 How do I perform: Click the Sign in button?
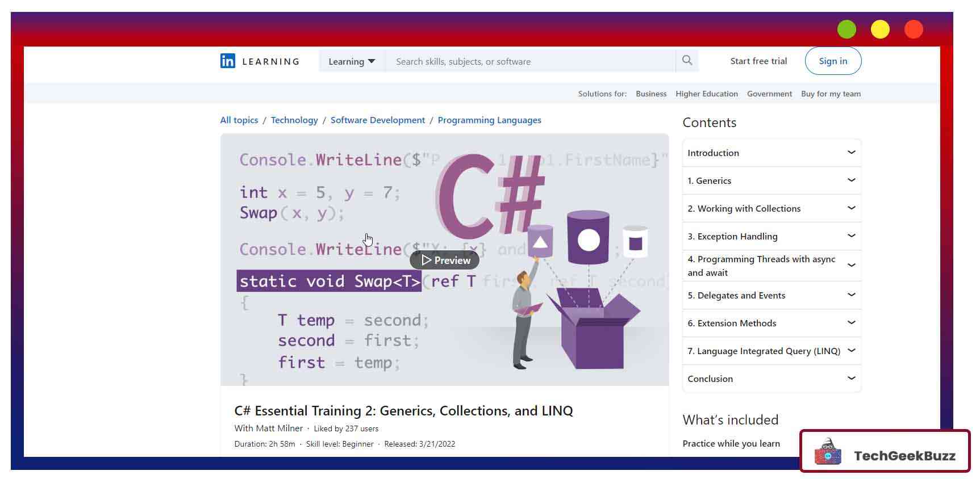[833, 61]
